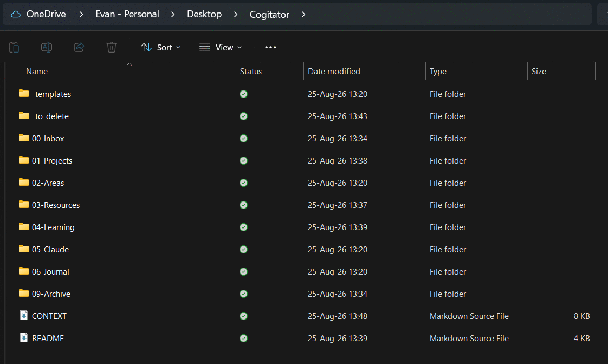Image resolution: width=608 pixels, height=364 pixels.
Task: Select the 05-Claude folder name
Action: pyautogui.click(x=50, y=250)
